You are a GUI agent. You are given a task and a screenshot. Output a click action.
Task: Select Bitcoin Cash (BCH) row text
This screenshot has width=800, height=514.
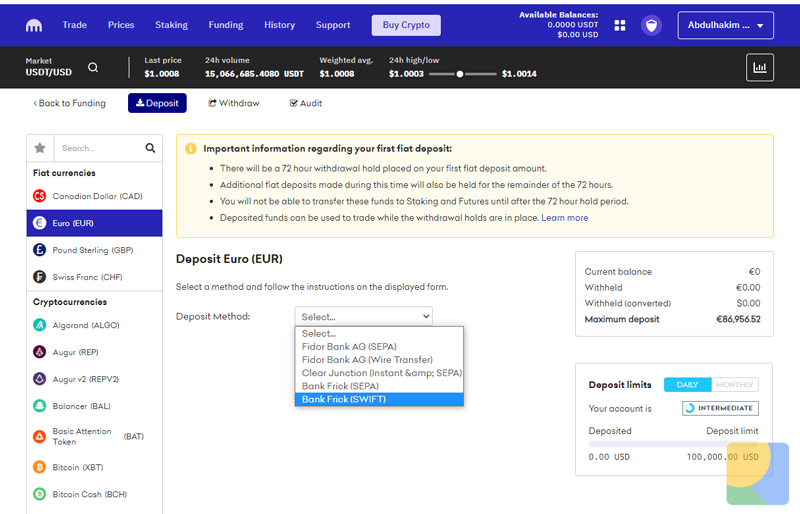(90, 494)
